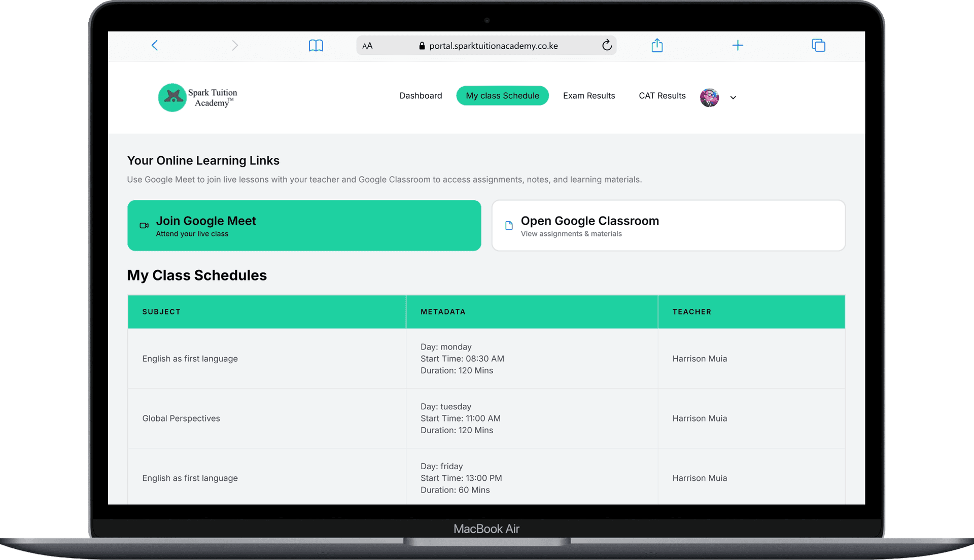Click the Day: tuesday text
The width and height of the screenshot is (974, 560).
(446, 407)
